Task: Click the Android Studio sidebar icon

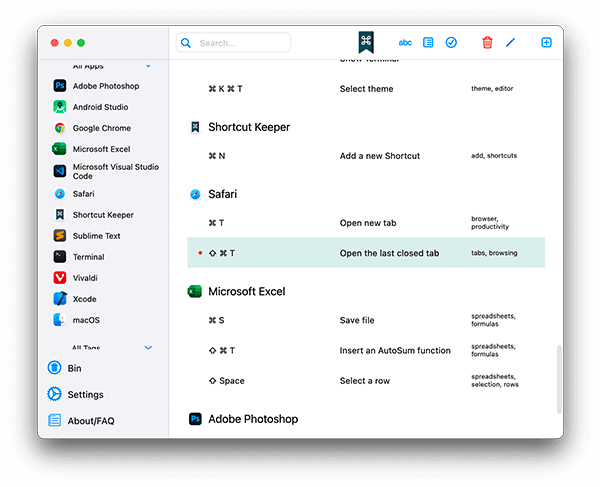Action: coord(60,107)
